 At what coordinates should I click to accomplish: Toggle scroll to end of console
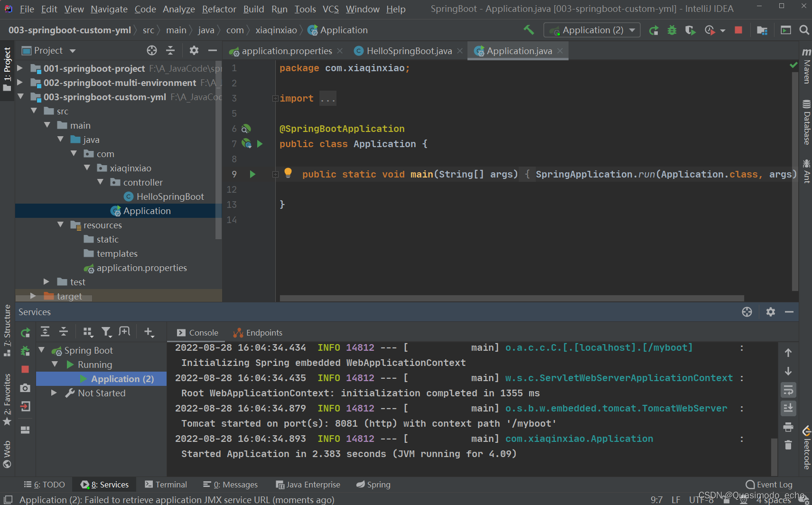click(788, 408)
